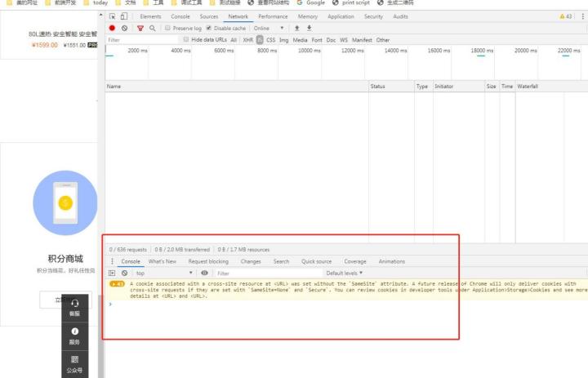Viewport: 588px width, 378px height.
Task: Uncheck Disable cache checkbox
Action: [209, 28]
